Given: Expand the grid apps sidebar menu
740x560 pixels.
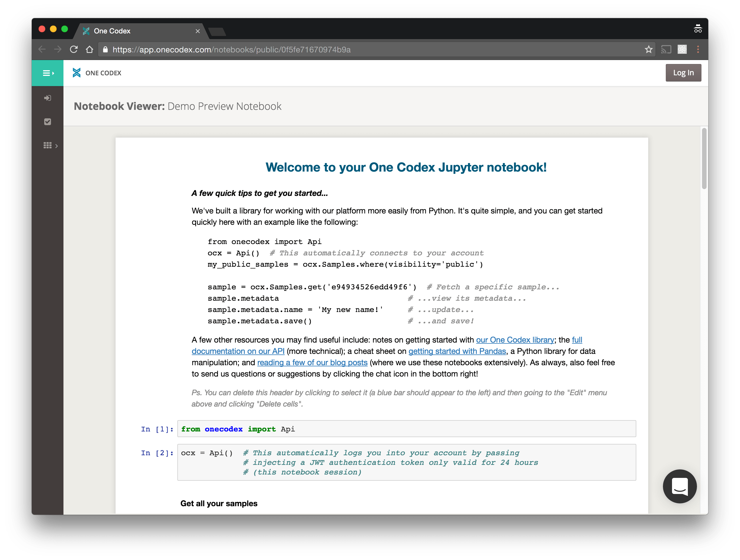Looking at the screenshot, I should click(50, 146).
